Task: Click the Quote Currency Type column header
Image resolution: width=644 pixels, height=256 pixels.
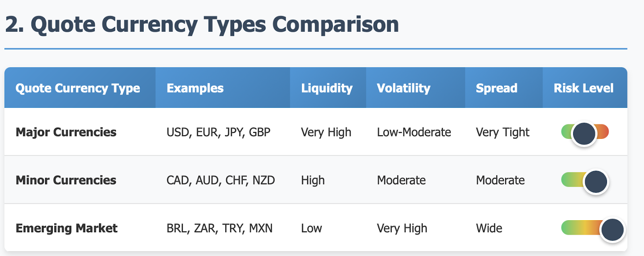Action: (78, 88)
